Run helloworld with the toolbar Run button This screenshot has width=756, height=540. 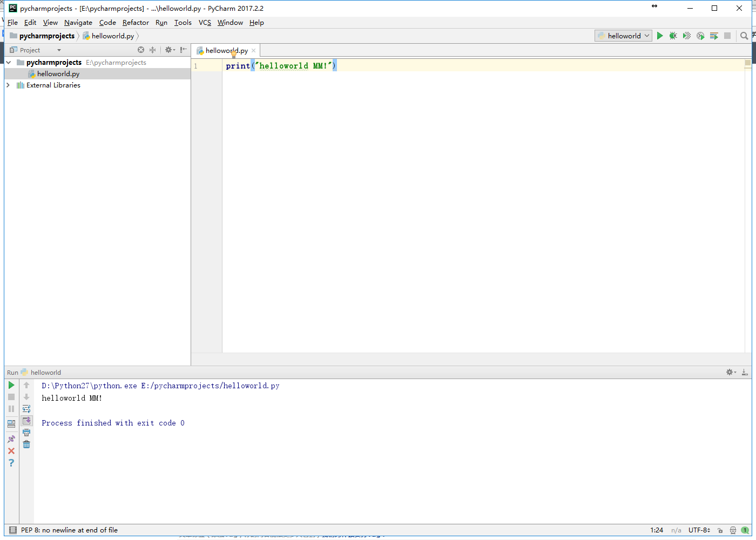coord(660,36)
